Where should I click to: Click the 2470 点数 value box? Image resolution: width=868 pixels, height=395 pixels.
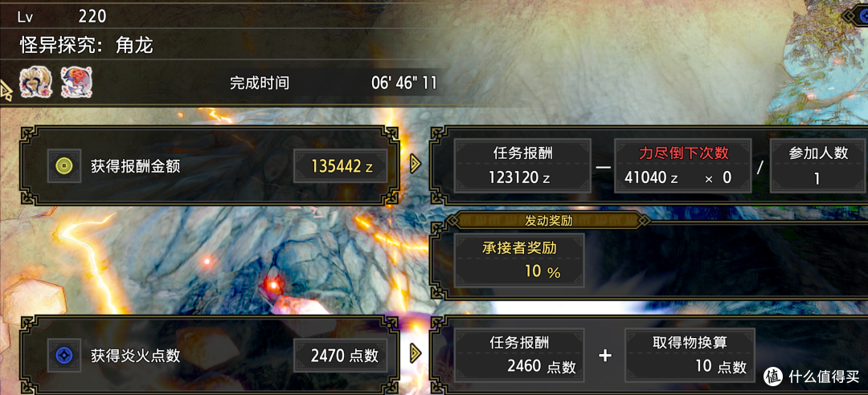(341, 355)
